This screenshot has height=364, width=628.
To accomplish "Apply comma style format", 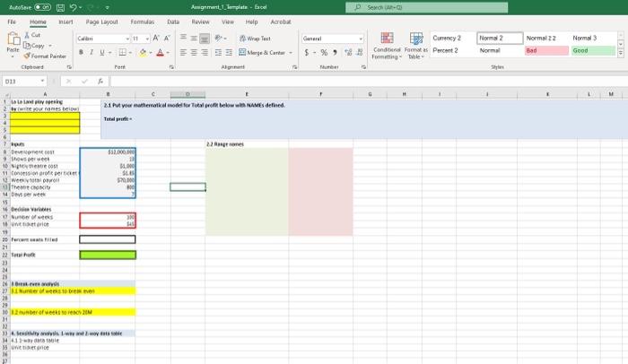I will (335, 53).
